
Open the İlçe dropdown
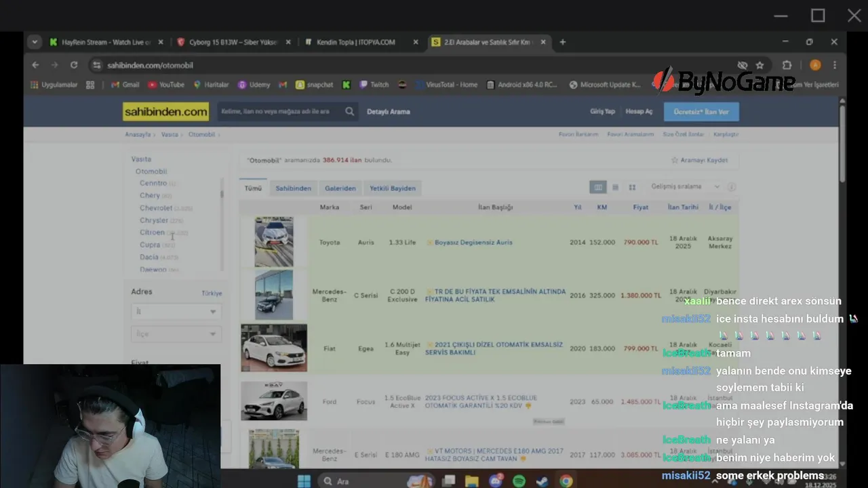(x=176, y=333)
